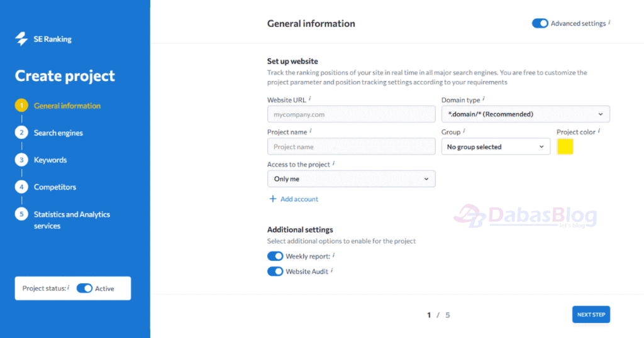The height and width of the screenshot is (338, 644).
Task: Toggle the Website Audit switch
Action: coord(275,271)
